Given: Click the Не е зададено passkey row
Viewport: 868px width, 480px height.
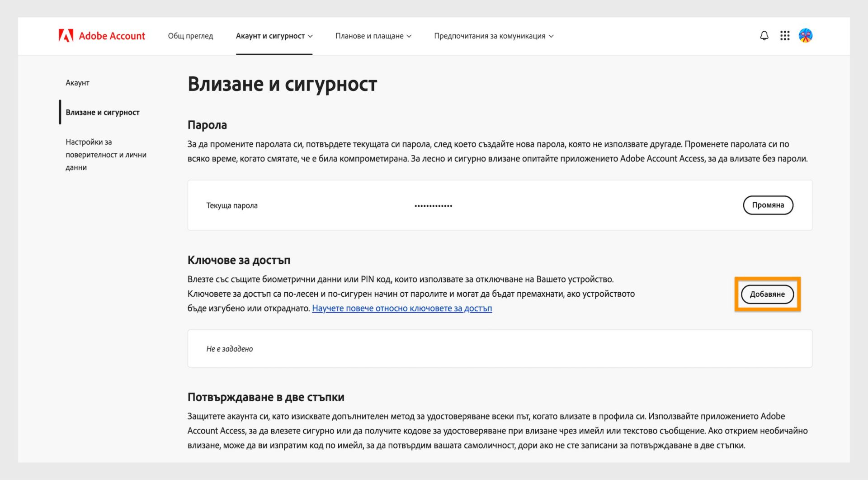Looking at the screenshot, I should click(230, 348).
